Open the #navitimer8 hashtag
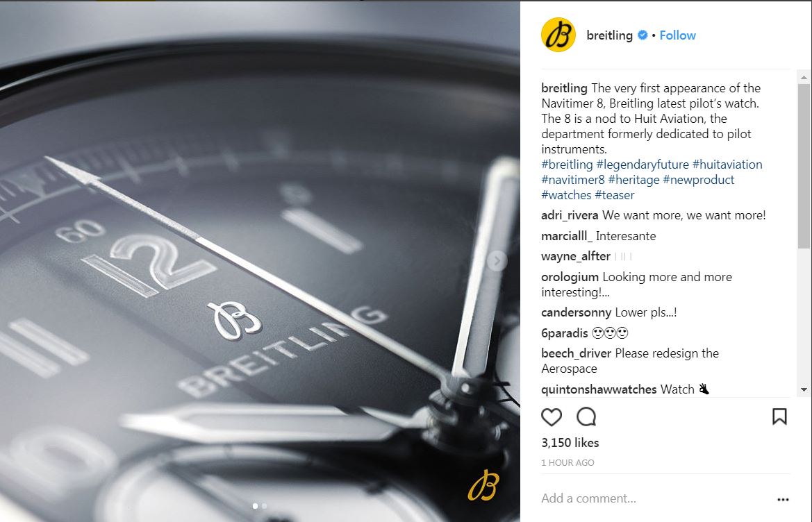The width and height of the screenshot is (812, 522). [x=573, y=180]
